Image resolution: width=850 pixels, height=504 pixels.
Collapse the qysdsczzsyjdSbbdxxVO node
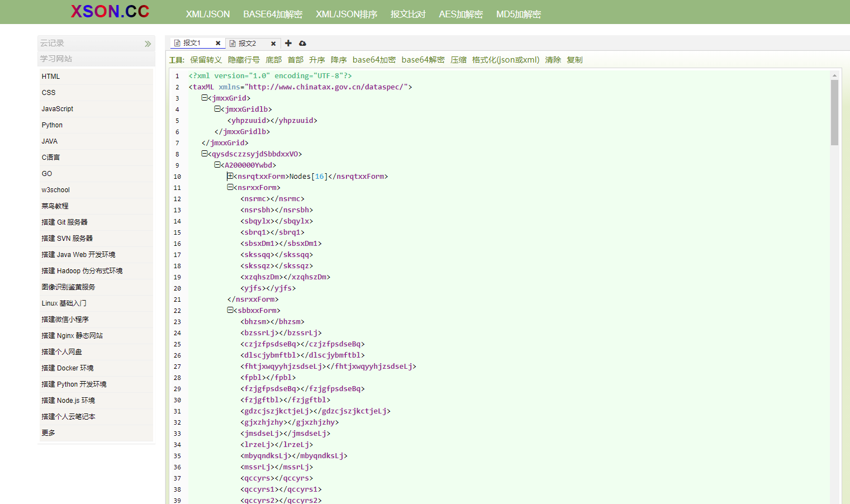point(205,154)
